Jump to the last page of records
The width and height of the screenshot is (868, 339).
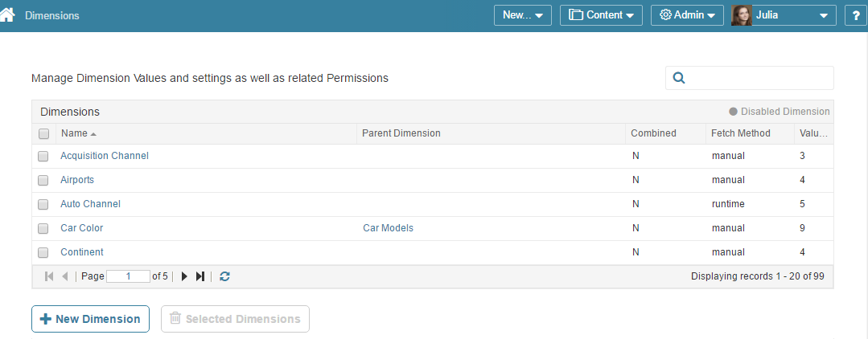click(x=200, y=276)
